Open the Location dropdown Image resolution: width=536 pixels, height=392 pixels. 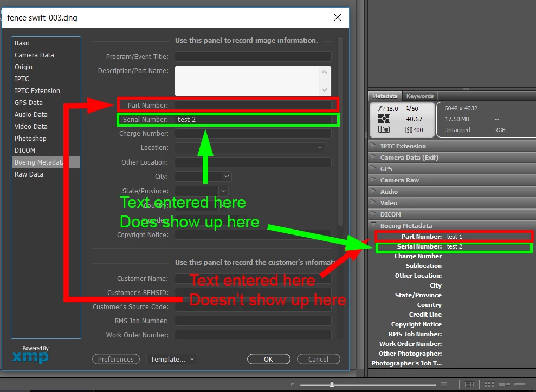[320, 148]
